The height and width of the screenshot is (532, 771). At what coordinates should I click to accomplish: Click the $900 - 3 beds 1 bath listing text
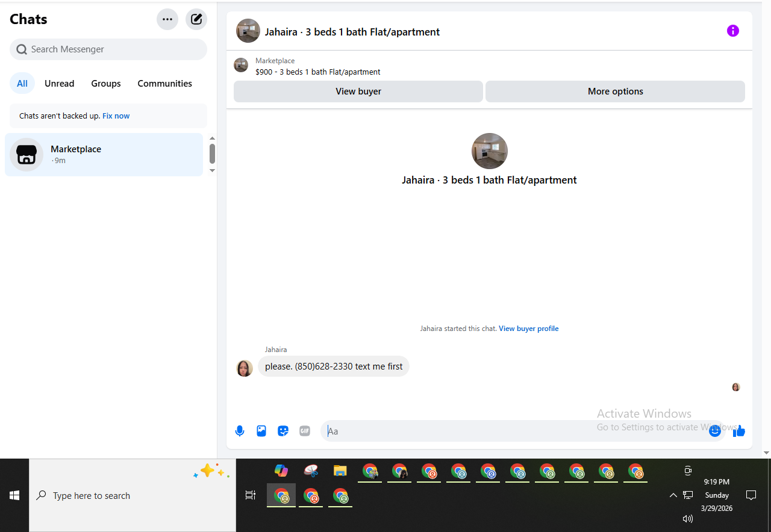(318, 72)
